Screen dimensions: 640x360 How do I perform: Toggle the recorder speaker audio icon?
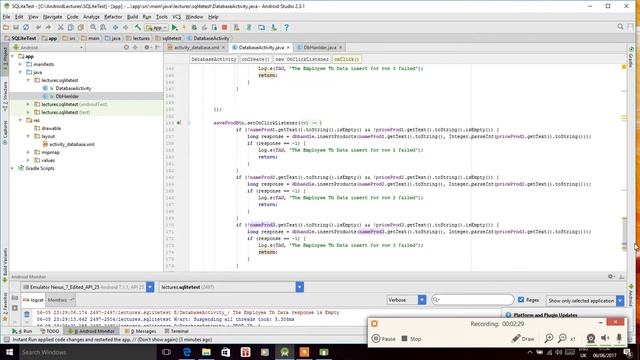[605, 338]
